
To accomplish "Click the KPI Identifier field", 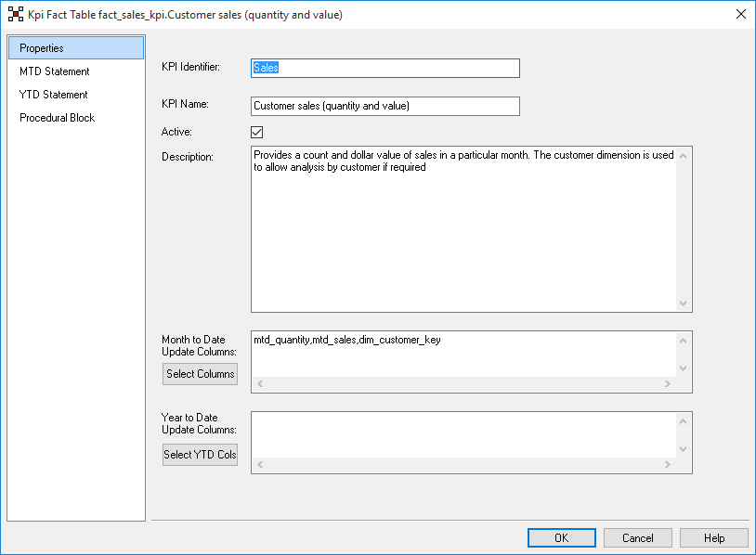I will (385, 68).
